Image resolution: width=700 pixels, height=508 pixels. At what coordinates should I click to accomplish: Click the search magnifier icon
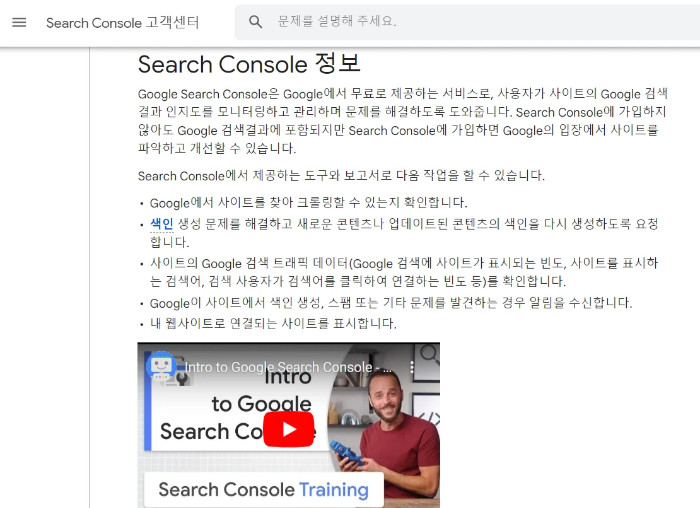(255, 22)
